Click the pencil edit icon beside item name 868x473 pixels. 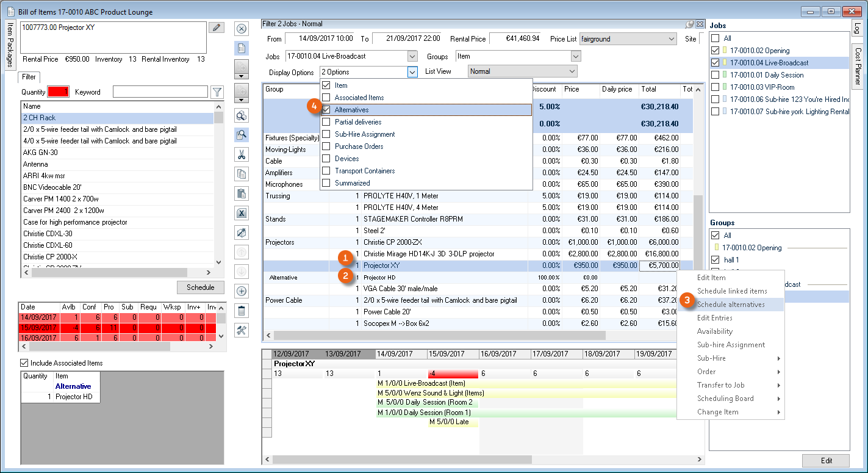(x=216, y=27)
